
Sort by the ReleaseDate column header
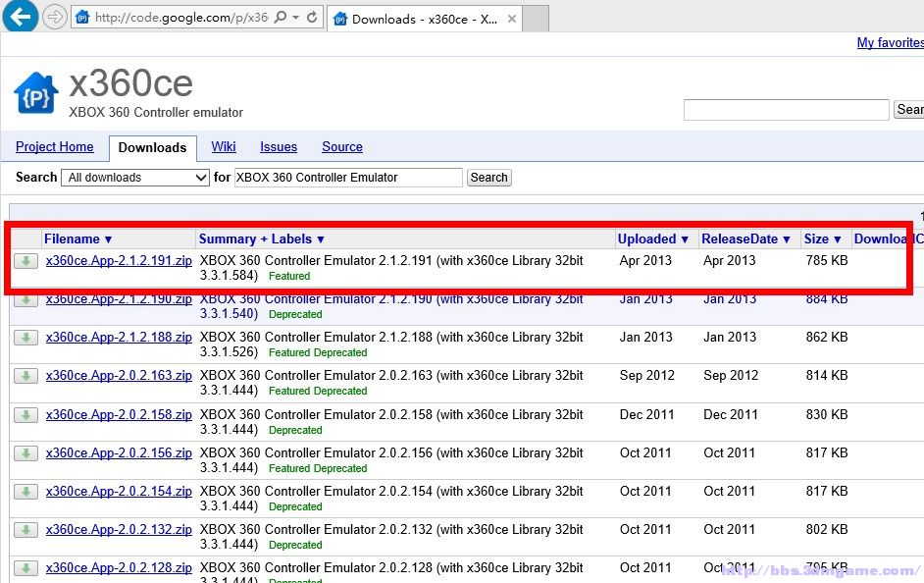point(746,238)
